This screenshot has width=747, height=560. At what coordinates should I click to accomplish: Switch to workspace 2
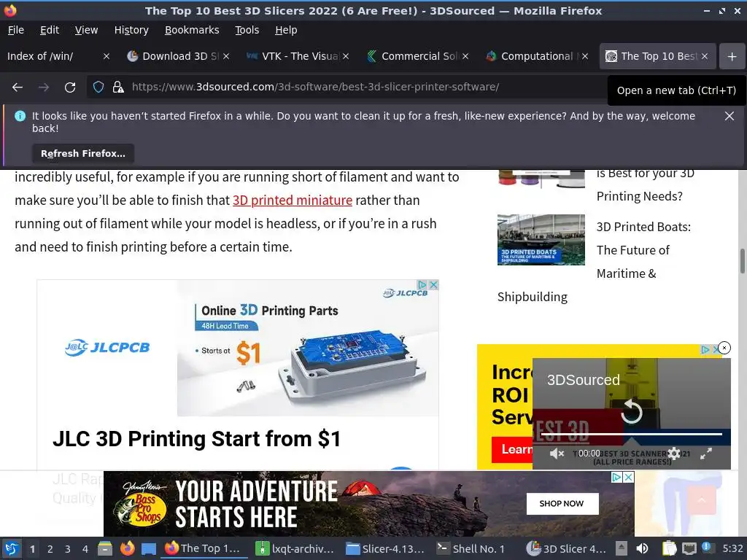click(x=50, y=549)
